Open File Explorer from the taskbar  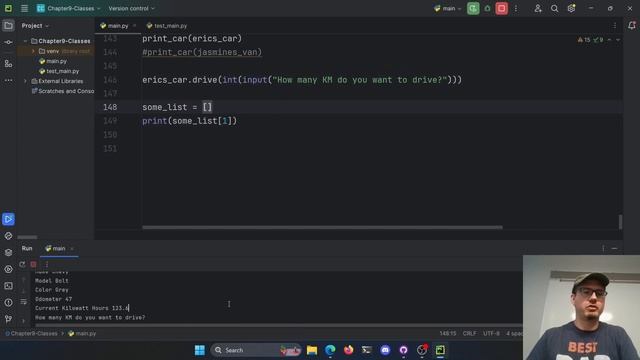point(312,350)
